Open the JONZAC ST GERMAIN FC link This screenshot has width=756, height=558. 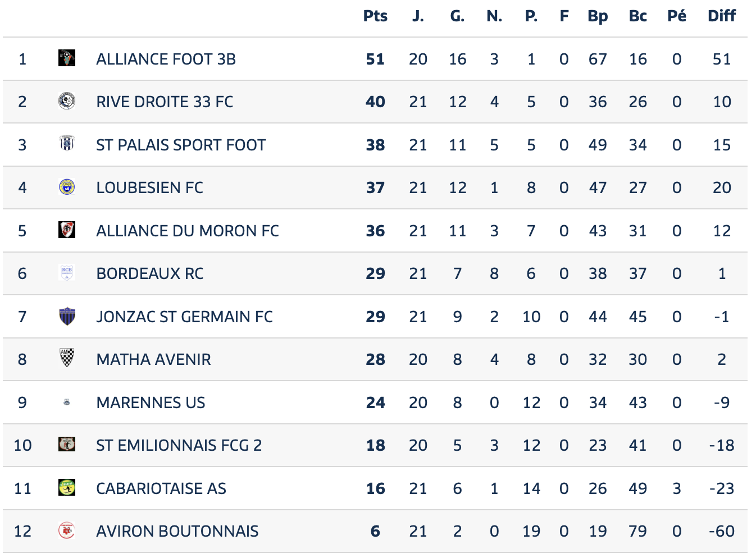[184, 317]
